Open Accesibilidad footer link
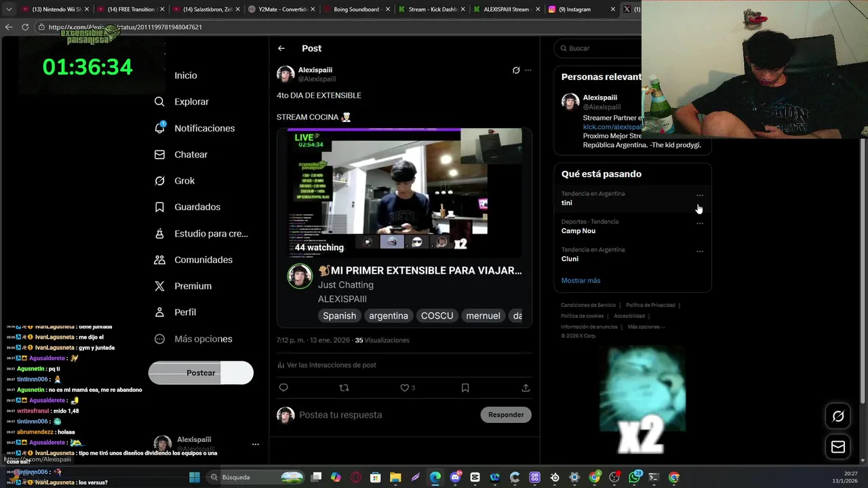 [629, 316]
